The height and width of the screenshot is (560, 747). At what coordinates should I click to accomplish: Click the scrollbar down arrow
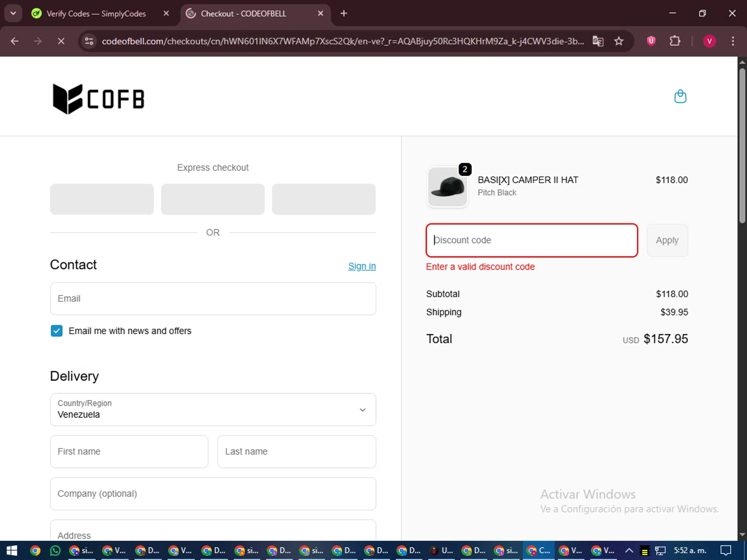(742, 535)
